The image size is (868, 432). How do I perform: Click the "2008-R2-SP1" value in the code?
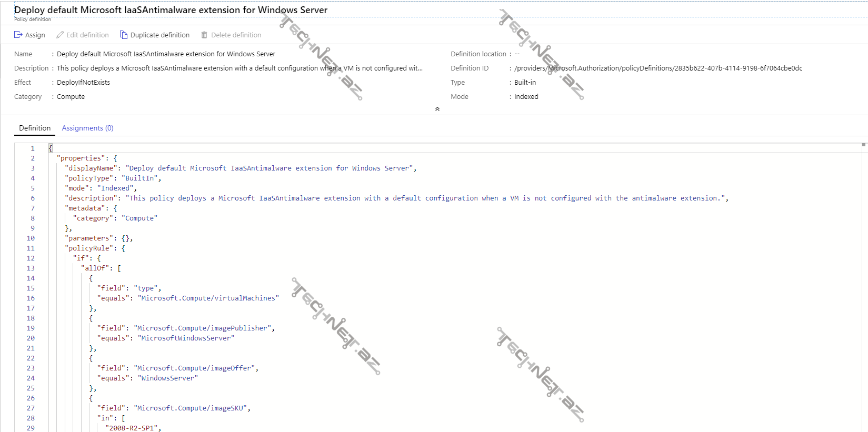tap(132, 428)
